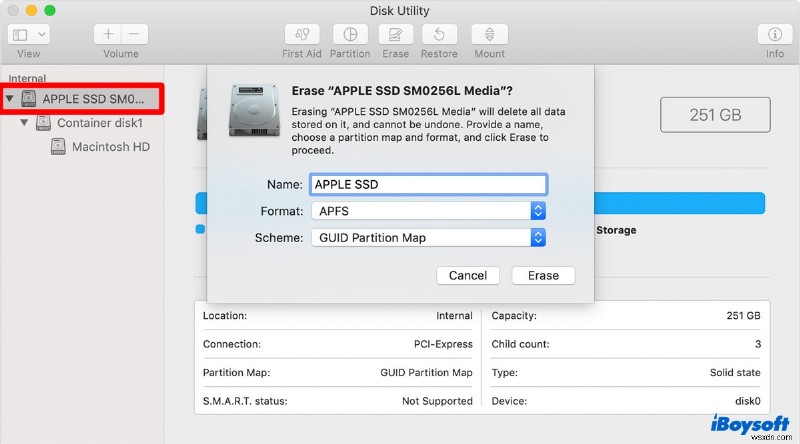Click the Mount toolbar icon
This screenshot has width=800, height=444.
point(489,34)
